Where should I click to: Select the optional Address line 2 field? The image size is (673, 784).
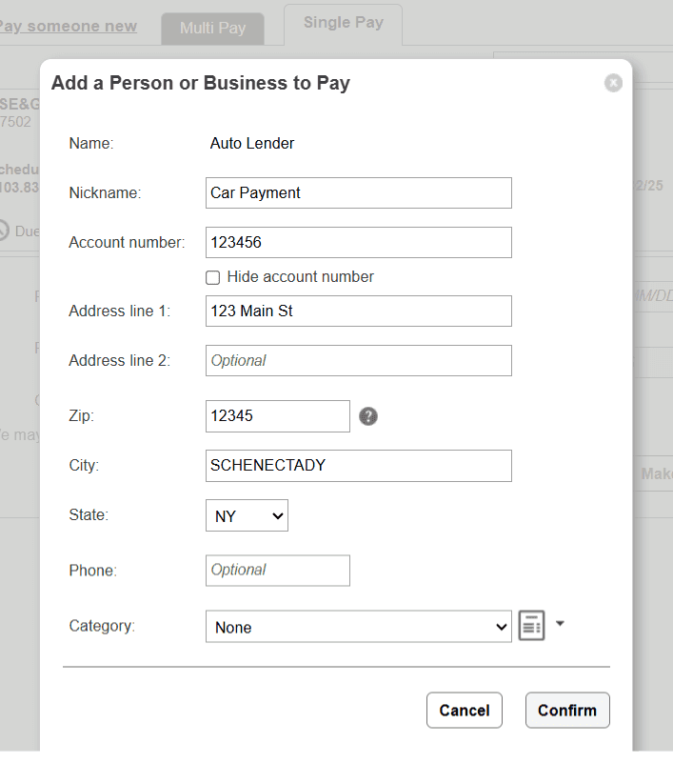(x=358, y=360)
